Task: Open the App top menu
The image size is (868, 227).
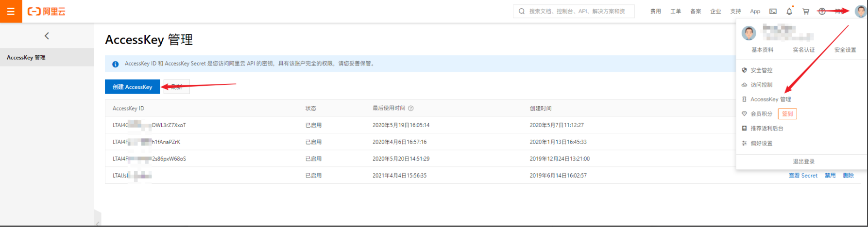Action: (755, 11)
